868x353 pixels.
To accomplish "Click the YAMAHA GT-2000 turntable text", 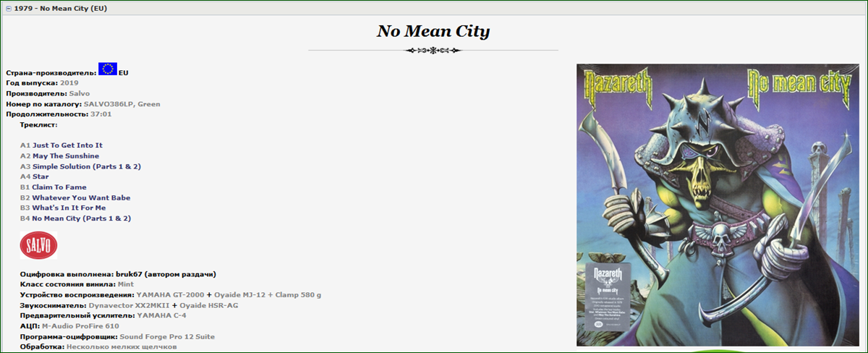I will click(x=170, y=295).
